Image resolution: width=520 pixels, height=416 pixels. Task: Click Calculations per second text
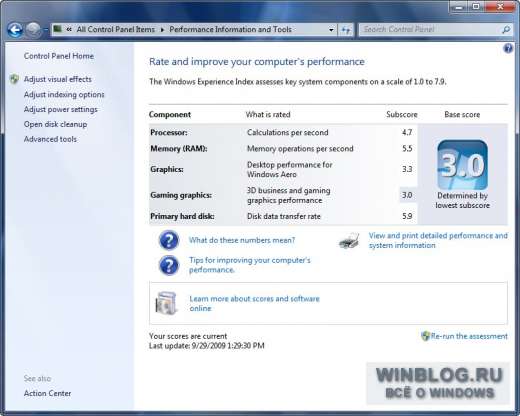[x=288, y=132]
